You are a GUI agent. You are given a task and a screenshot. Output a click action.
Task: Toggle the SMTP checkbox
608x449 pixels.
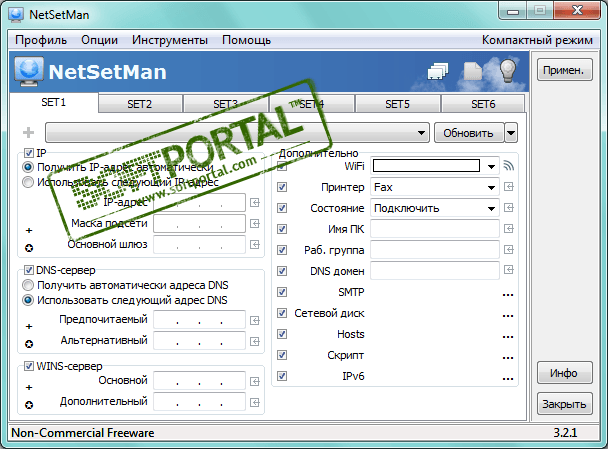point(282,292)
